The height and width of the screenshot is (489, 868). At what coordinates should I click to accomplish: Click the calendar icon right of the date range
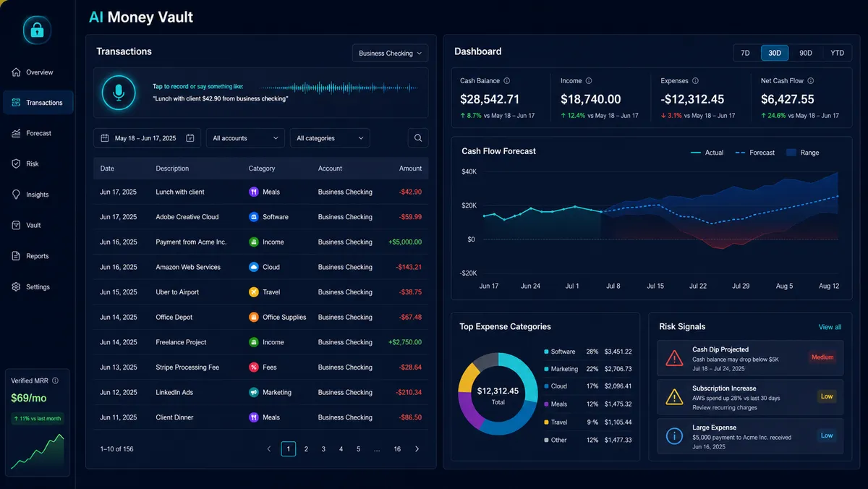coord(190,138)
